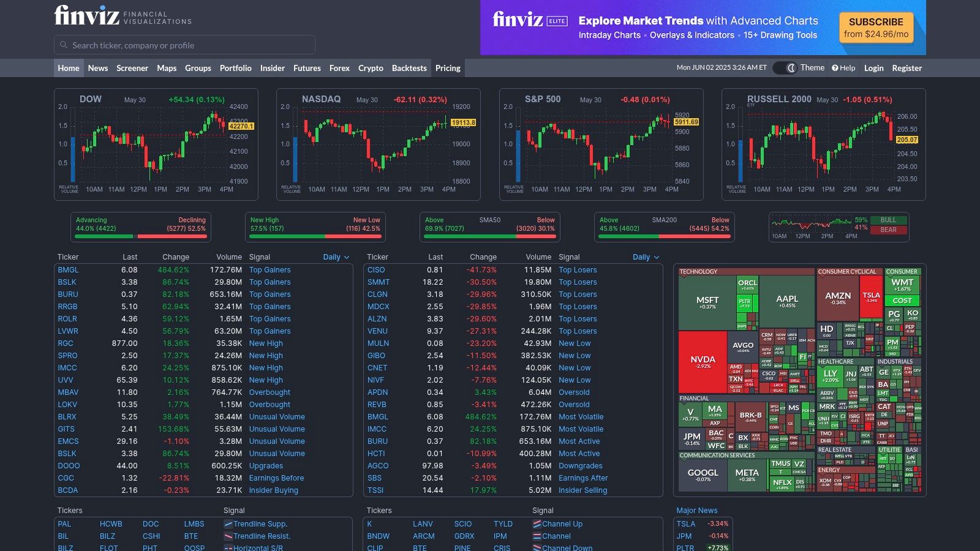Image resolution: width=980 pixels, height=551 pixels.
Task: Open left table Daily dropdown
Action: point(336,257)
